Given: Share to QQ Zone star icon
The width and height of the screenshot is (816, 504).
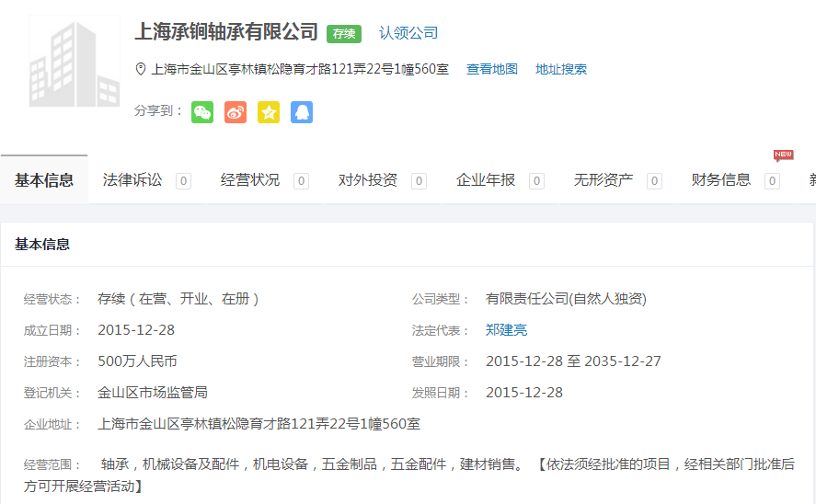Looking at the screenshot, I should [269, 112].
